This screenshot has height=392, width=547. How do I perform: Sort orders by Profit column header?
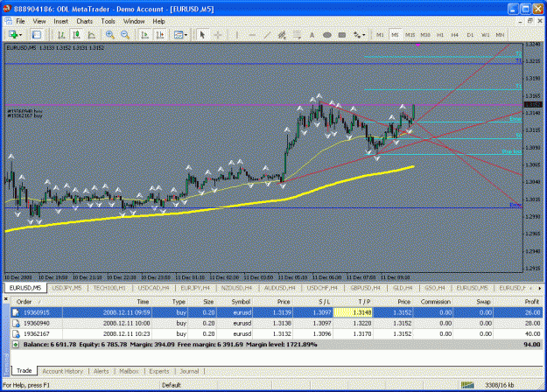click(x=532, y=302)
